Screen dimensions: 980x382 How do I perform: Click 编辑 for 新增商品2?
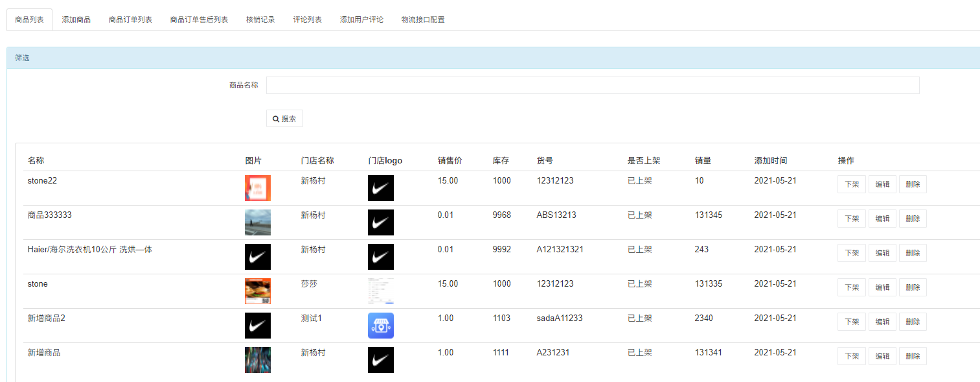click(882, 322)
